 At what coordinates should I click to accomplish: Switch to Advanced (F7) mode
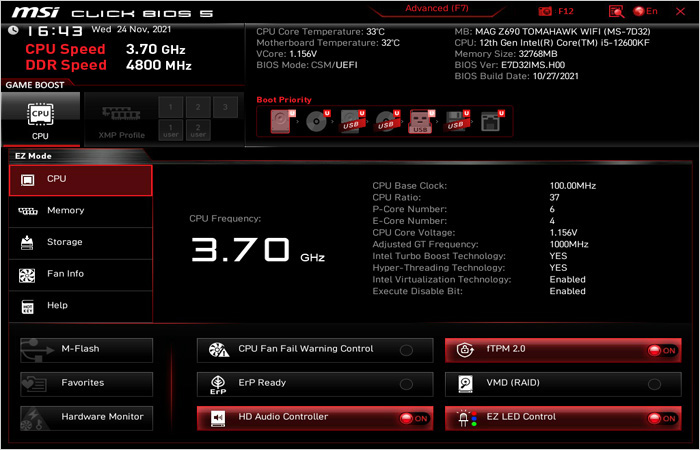coord(437,8)
